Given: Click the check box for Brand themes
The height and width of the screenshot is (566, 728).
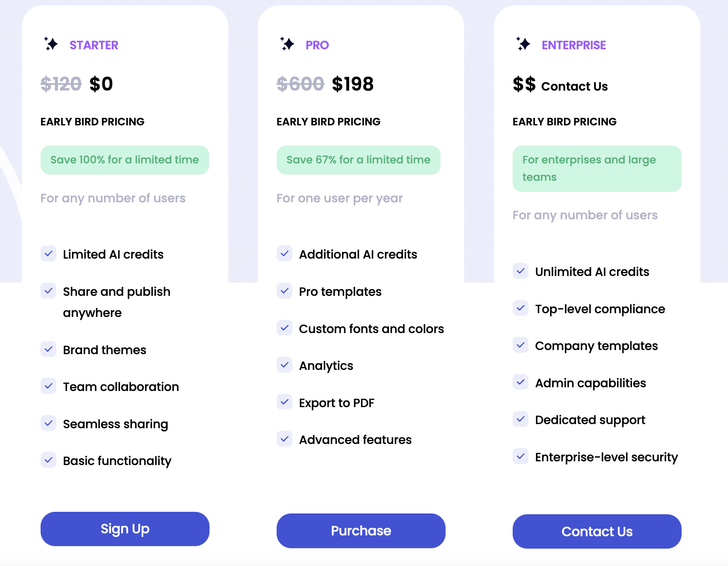Looking at the screenshot, I should pyautogui.click(x=48, y=349).
